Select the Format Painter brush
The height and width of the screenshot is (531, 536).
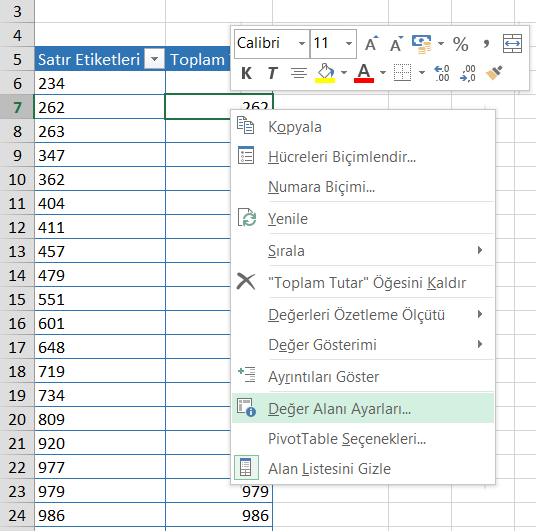[x=494, y=72]
